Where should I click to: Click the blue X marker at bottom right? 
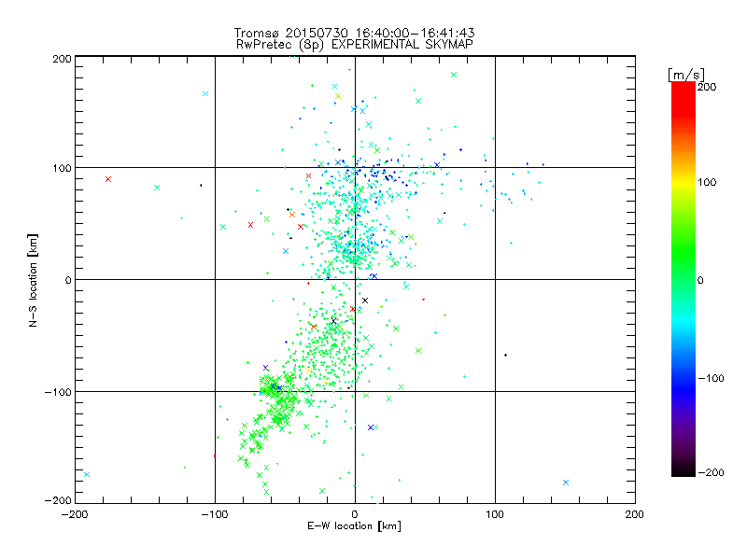click(x=566, y=483)
